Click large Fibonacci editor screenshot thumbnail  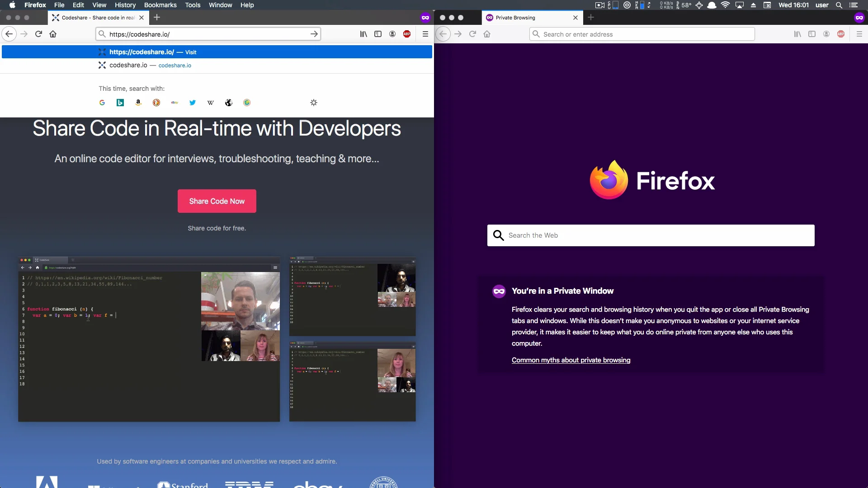pyautogui.click(x=149, y=339)
